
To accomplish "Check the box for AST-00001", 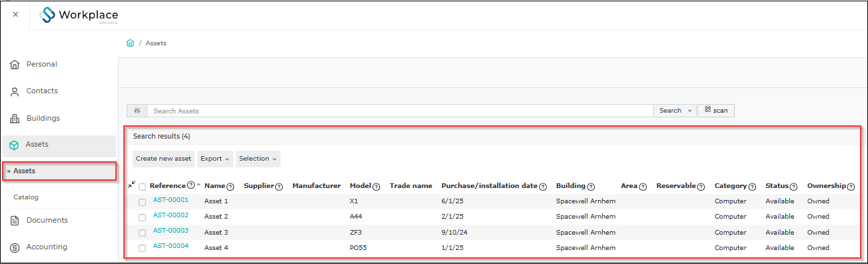I will tap(142, 201).
